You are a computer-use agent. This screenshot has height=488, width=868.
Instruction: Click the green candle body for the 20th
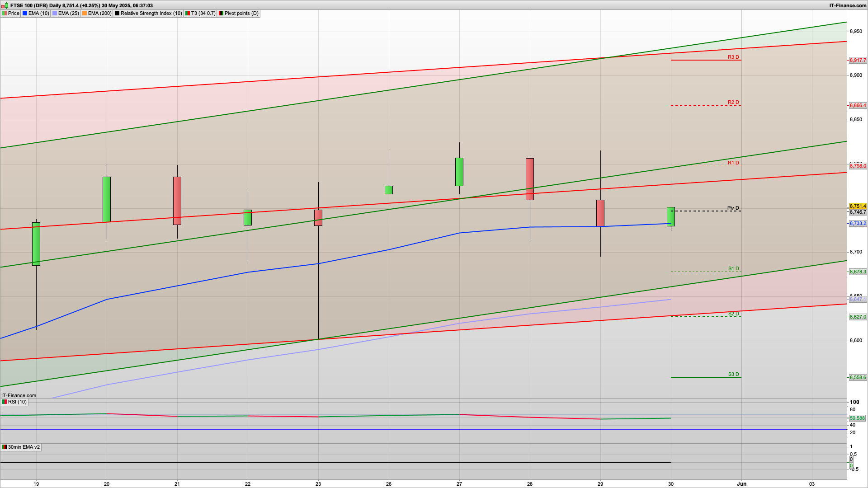tap(107, 199)
